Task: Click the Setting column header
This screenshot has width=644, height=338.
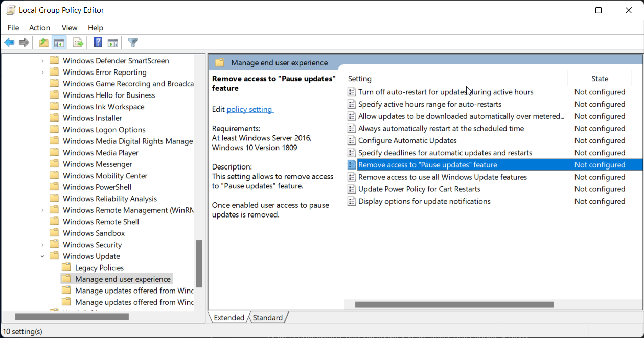Action: [x=359, y=78]
